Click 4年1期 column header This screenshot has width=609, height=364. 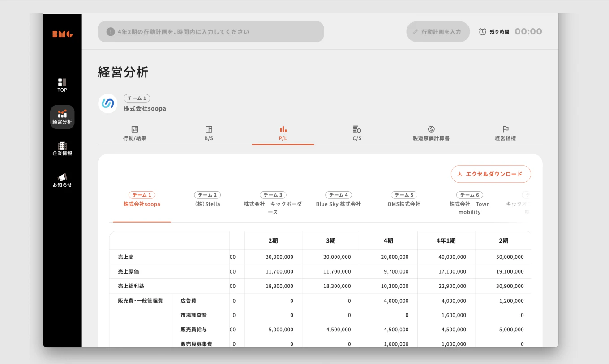pos(446,240)
